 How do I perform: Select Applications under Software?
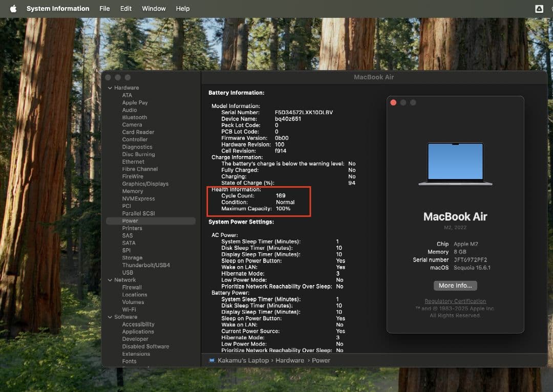[138, 332]
